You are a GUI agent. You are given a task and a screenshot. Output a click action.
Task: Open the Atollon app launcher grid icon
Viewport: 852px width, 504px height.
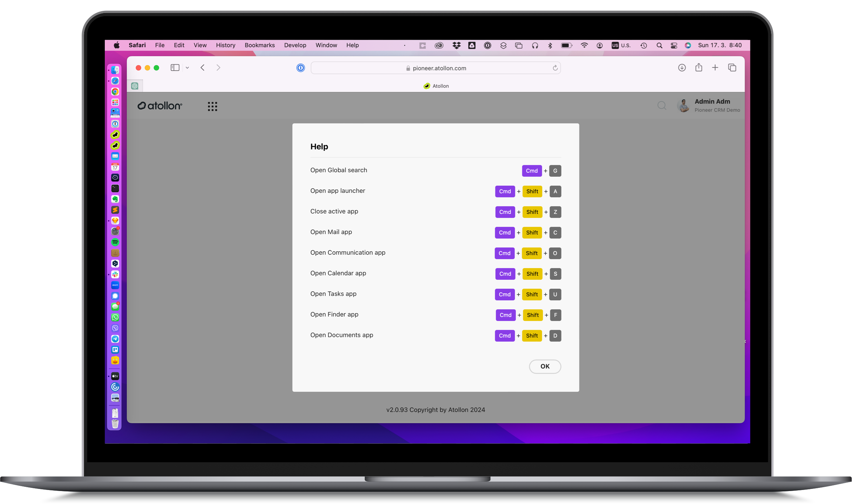pyautogui.click(x=212, y=106)
